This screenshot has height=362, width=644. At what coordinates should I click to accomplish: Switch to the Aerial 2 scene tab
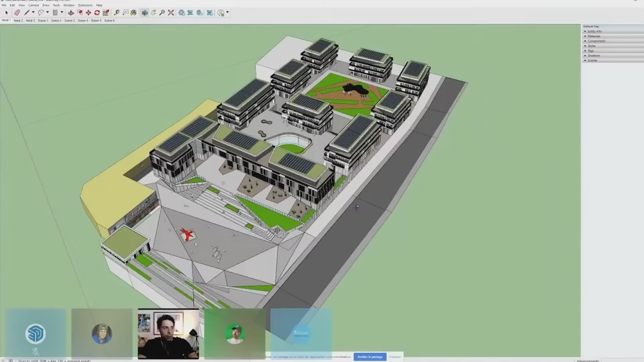click(18, 20)
